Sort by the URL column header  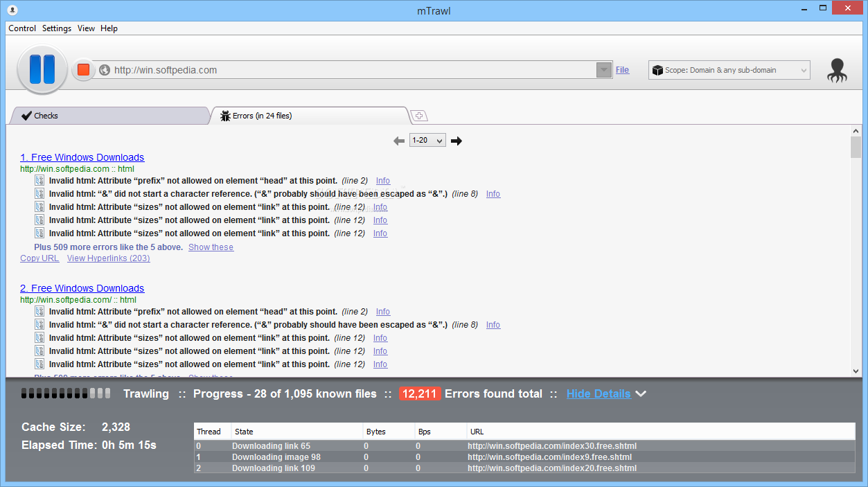661,432
